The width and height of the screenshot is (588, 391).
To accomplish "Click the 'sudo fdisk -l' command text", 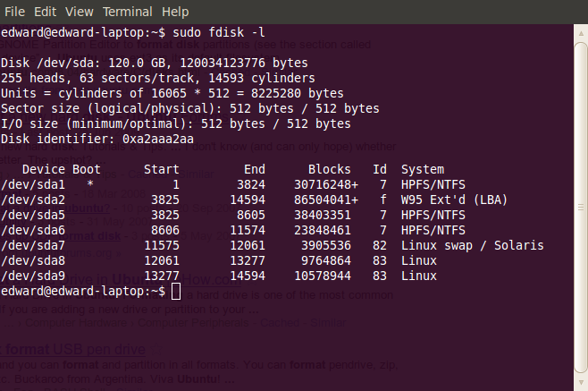I will [219, 33].
